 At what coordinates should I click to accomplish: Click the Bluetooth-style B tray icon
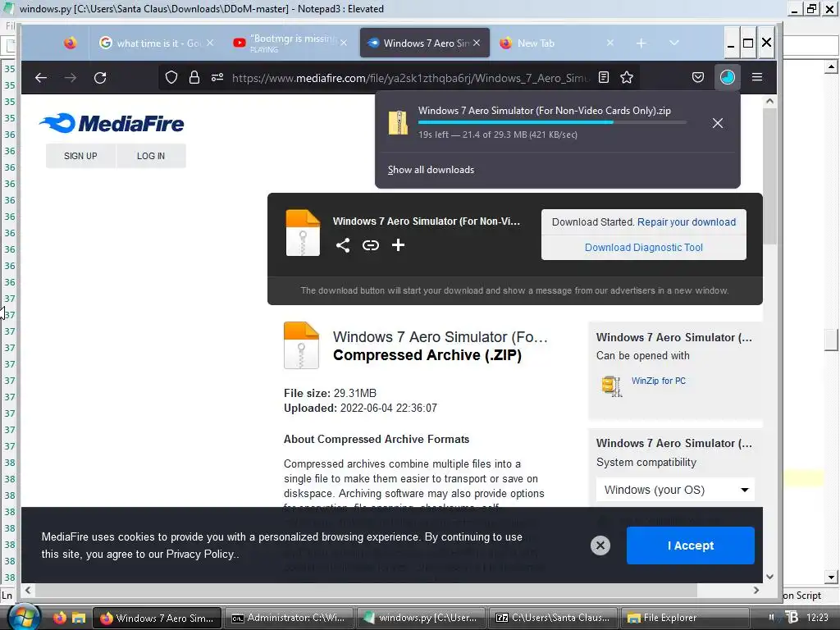coord(792,617)
